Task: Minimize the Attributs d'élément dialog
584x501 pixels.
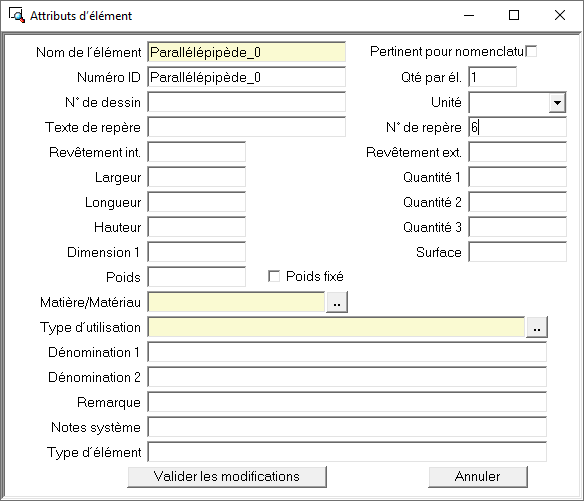Action: [x=469, y=15]
